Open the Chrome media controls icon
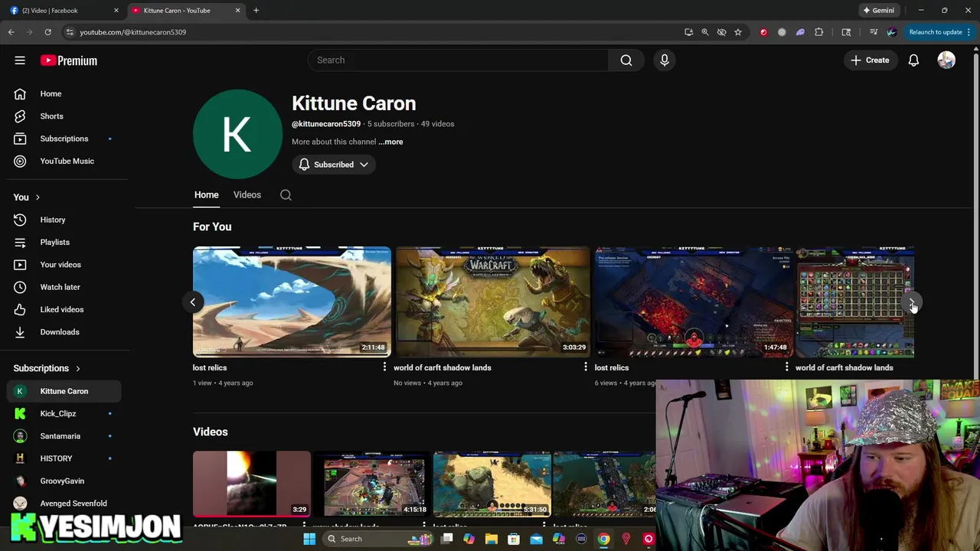Viewport: 980px width, 551px height. pyautogui.click(x=874, y=32)
